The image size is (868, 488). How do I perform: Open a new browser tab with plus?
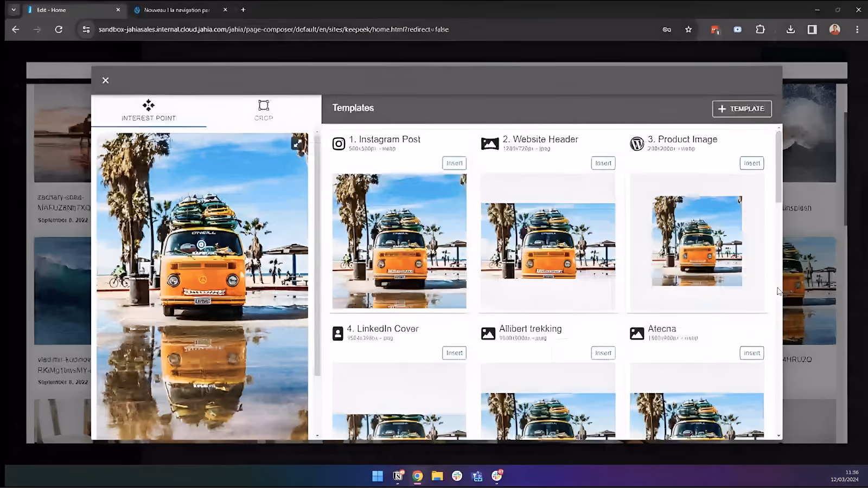click(243, 10)
